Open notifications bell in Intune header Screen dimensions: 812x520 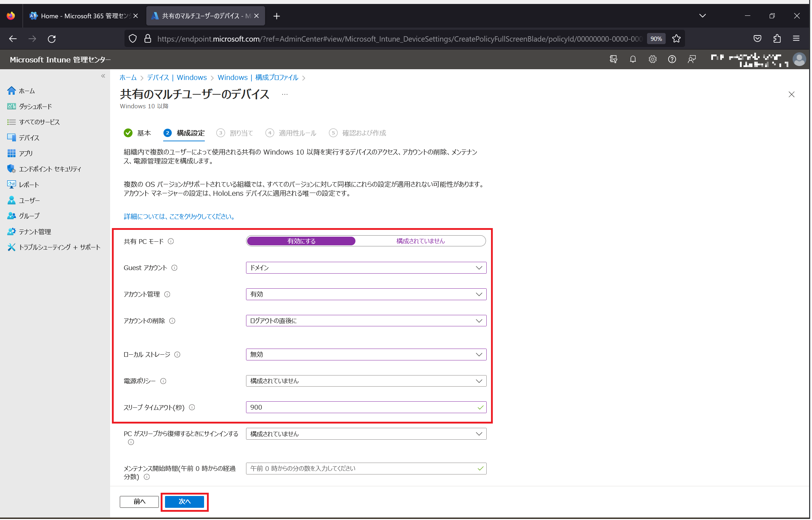[634, 59]
